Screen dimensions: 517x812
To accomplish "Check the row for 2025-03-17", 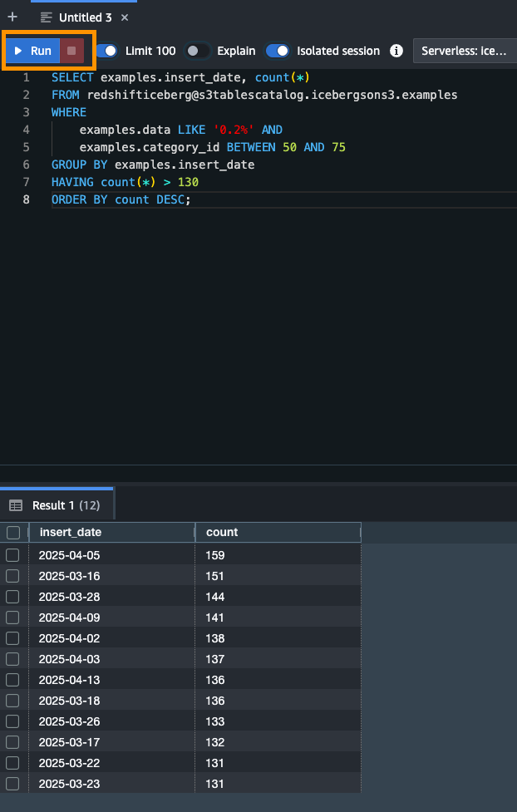I will 12,741.
